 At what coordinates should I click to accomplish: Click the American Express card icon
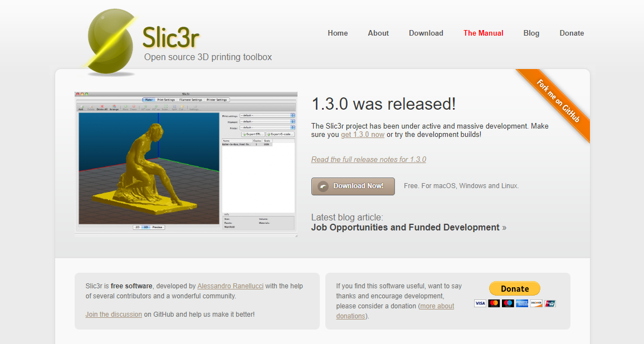(x=521, y=303)
